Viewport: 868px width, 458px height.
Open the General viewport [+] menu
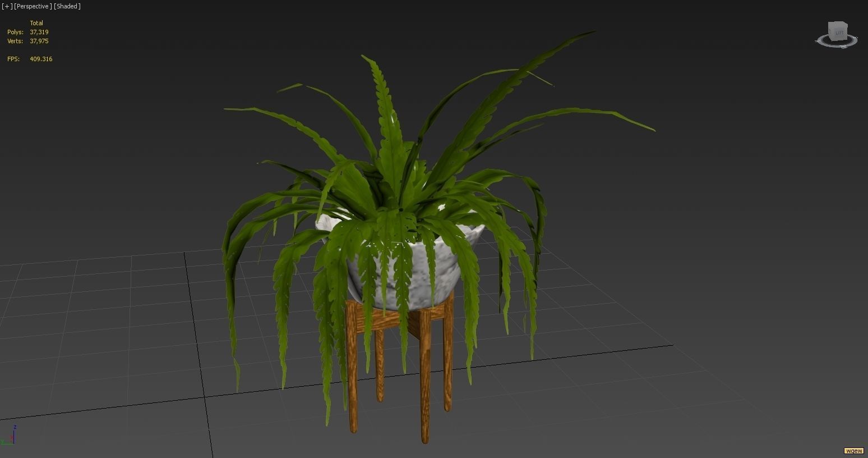(6, 6)
